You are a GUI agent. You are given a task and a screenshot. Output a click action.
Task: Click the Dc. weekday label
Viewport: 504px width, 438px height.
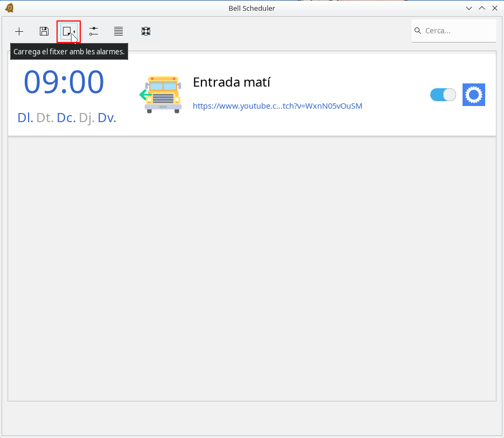pyautogui.click(x=66, y=118)
